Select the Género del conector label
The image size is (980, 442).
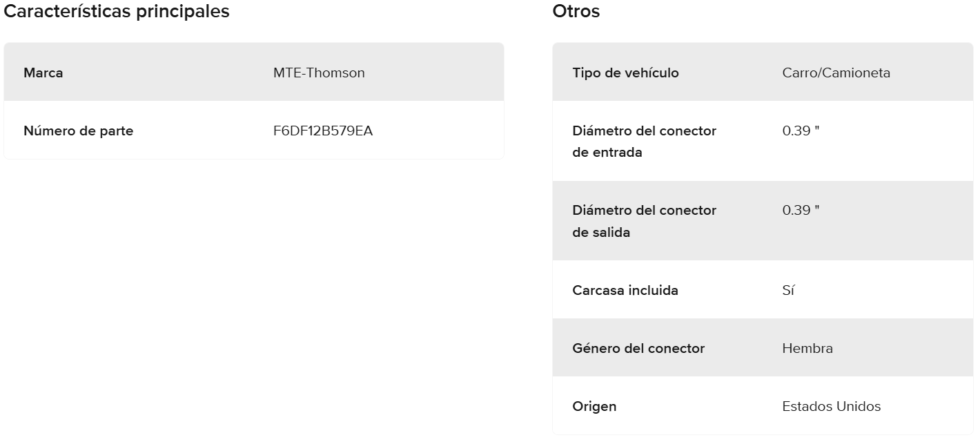(x=638, y=348)
